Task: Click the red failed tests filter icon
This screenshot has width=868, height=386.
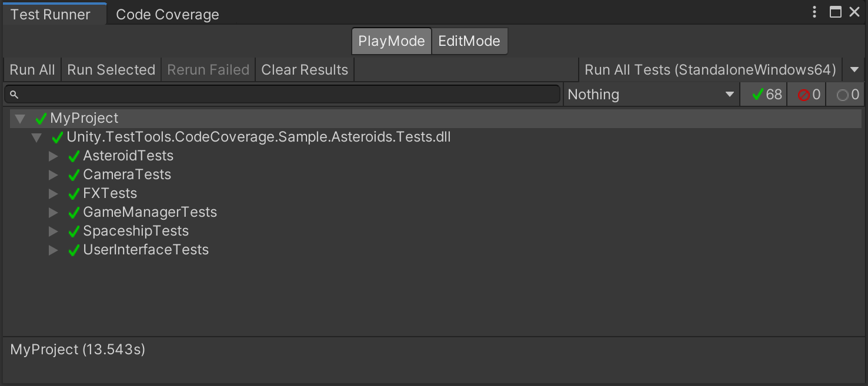Action: pos(803,94)
